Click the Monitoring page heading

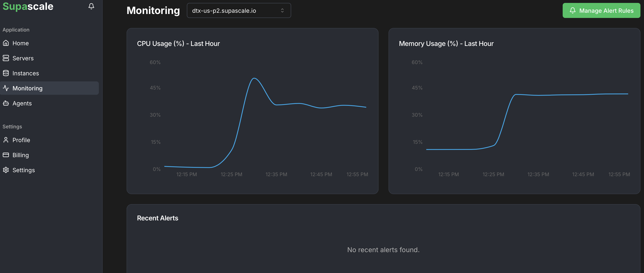coord(153,10)
